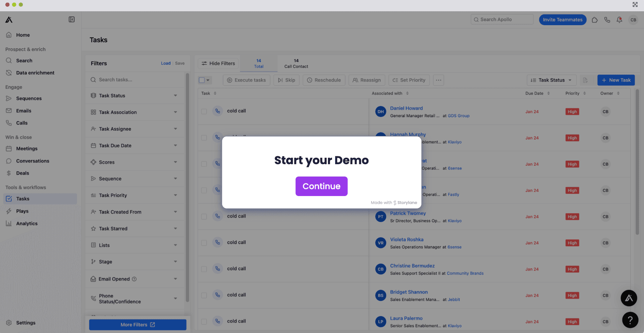The height and width of the screenshot is (333, 644).
Task: Toggle the select-all tasks checkbox
Action: coord(202,80)
